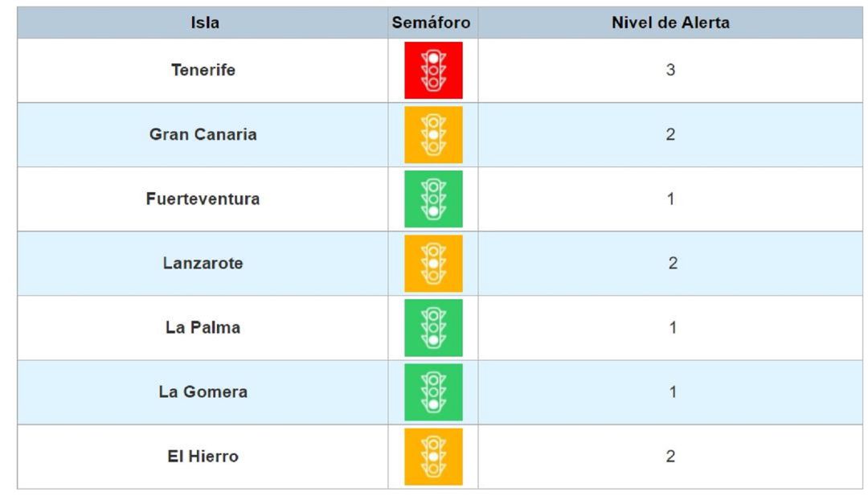Click La Gomera's green traffic light icon
Image resolution: width=868 pixels, height=500 pixels.
tap(433, 391)
